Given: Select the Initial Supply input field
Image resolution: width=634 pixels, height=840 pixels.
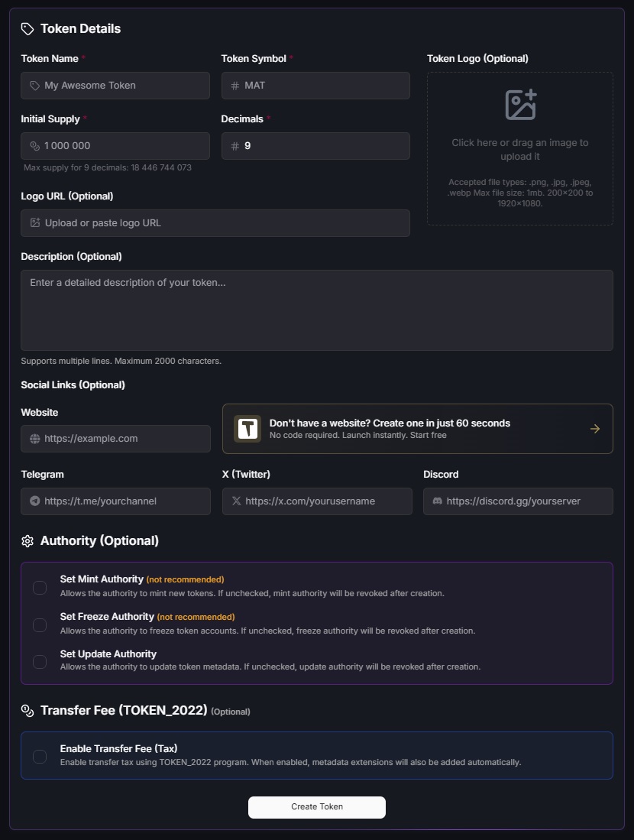Looking at the screenshot, I should [x=122, y=146].
